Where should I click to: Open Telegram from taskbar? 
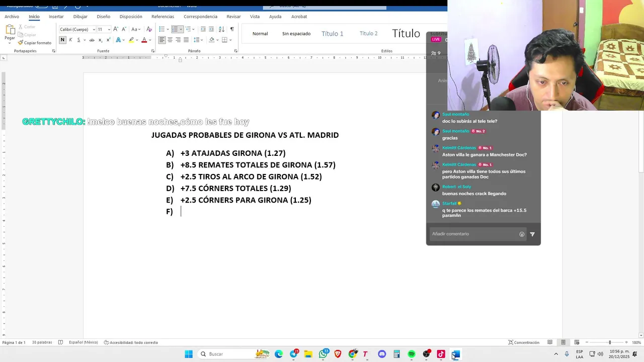(294, 354)
